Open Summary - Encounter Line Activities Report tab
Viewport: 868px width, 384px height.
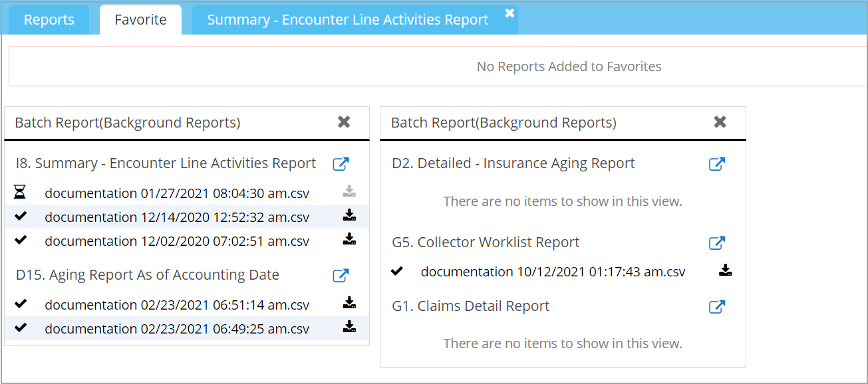tap(347, 20)
